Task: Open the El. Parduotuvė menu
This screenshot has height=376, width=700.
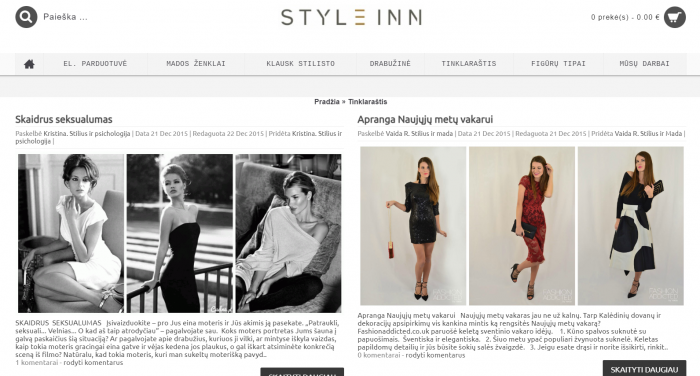Action: [95, 64]
